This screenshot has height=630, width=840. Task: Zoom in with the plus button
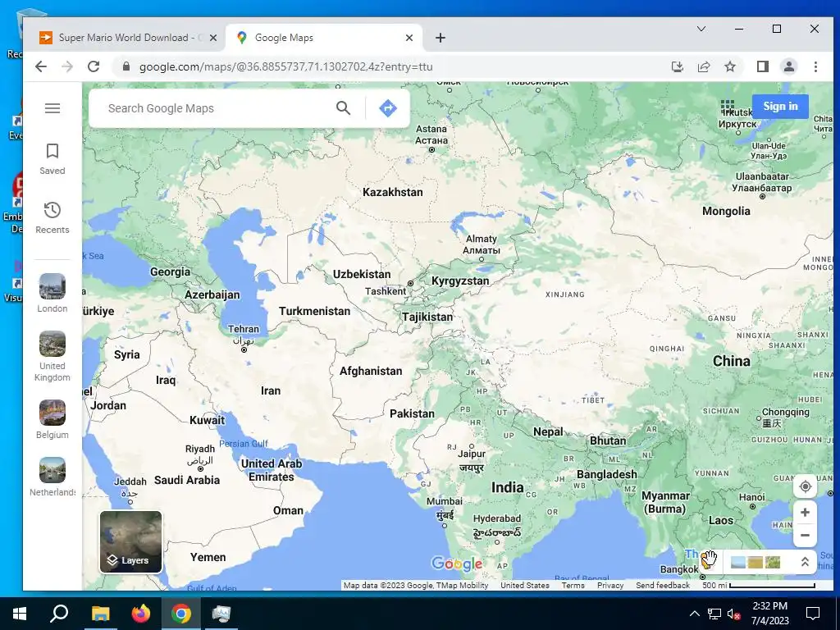805,513
